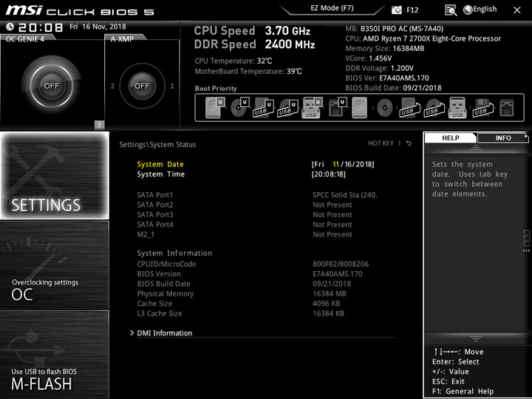Click the CPU Speed 3.70 GHz readout
Image resolution: width=532 pixels, height=399 pixels.
tap(252, 31)
